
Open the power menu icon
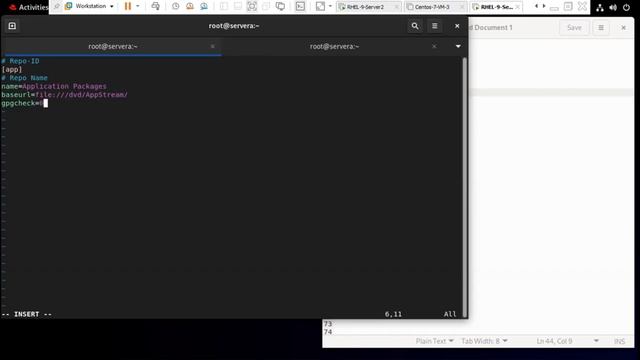[x=626, y=7]
